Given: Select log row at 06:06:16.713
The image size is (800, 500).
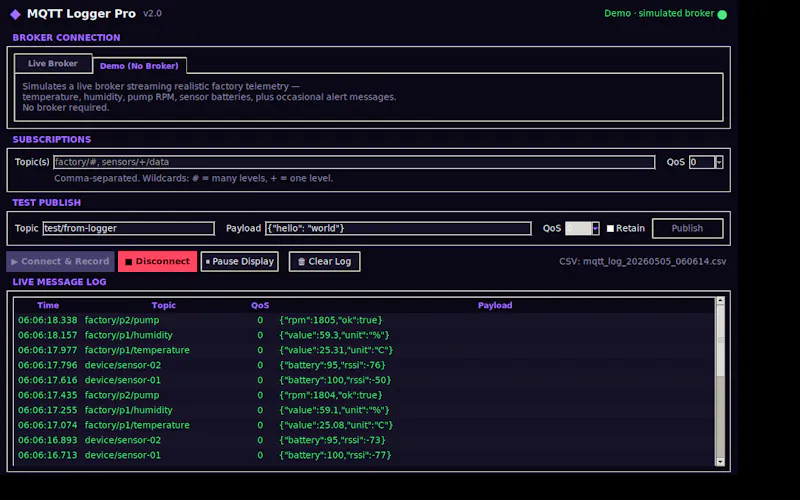Looking at the screenshot, I should coord(365,455).
